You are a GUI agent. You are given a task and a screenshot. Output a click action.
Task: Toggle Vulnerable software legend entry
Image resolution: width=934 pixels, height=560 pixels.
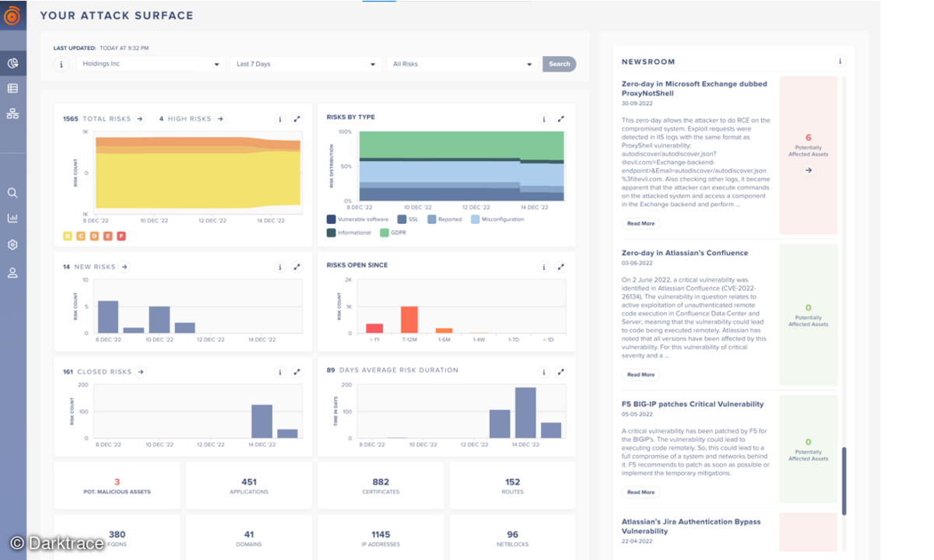(358, 219)
